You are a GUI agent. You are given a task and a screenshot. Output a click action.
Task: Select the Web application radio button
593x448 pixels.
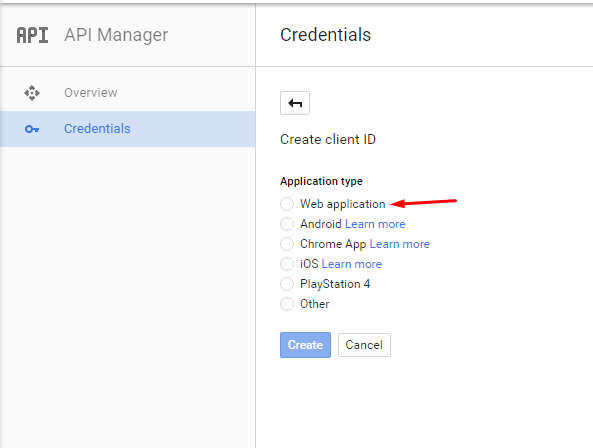[x=287, y=204]
